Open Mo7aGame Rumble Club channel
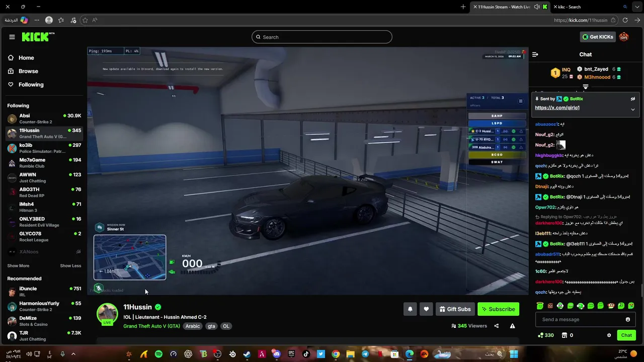The height and width of the screenshot is (362, 644). tap(44, 163)
